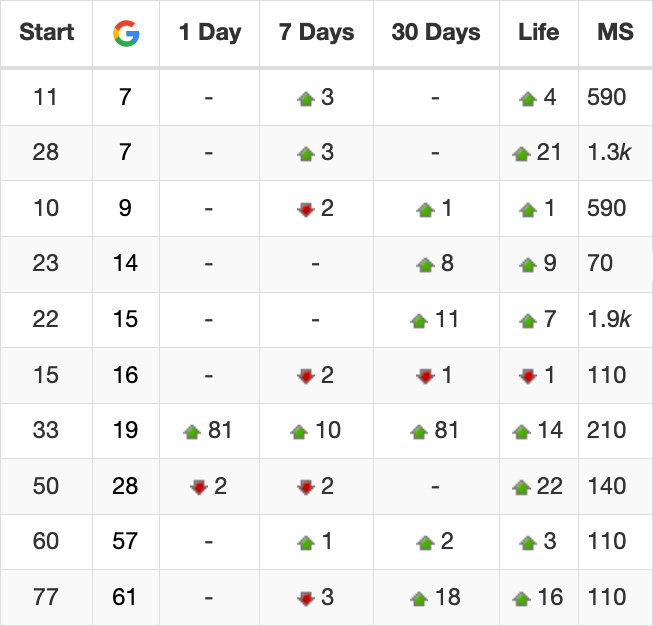Click red down arrow in Life column
653x626 pixels.
pos(528,376)
